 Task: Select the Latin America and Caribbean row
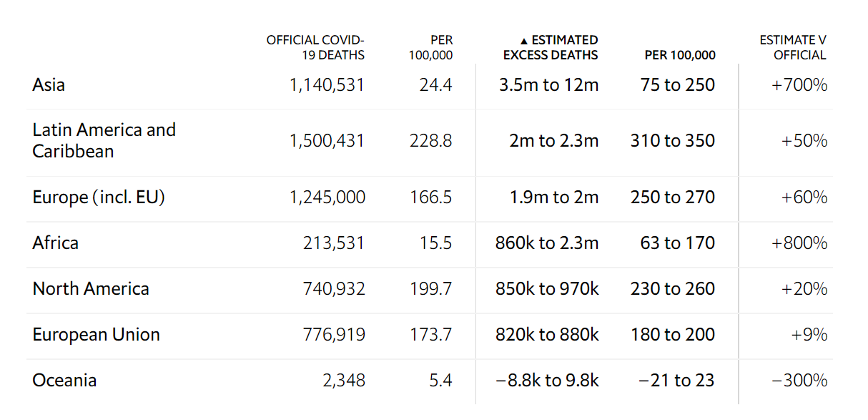(x=104, y=140)
